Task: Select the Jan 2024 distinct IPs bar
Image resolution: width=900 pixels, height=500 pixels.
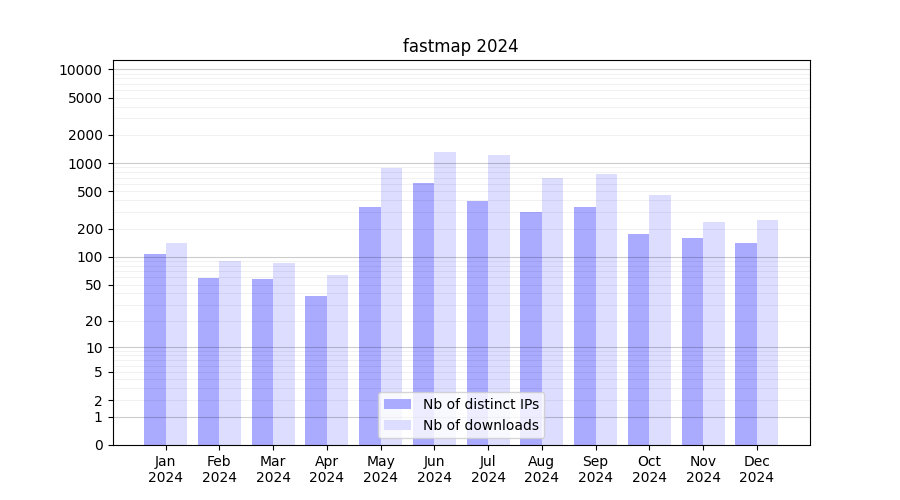Action: (155, 349)
